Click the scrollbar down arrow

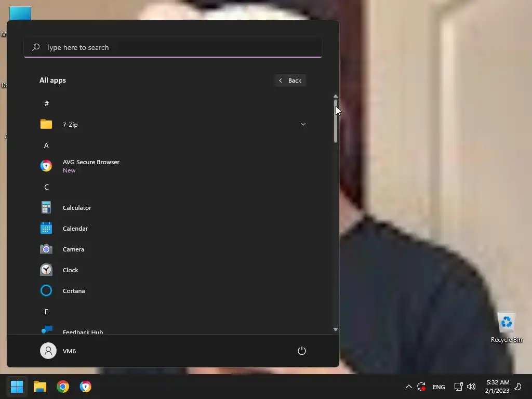[x=336, y=329]
